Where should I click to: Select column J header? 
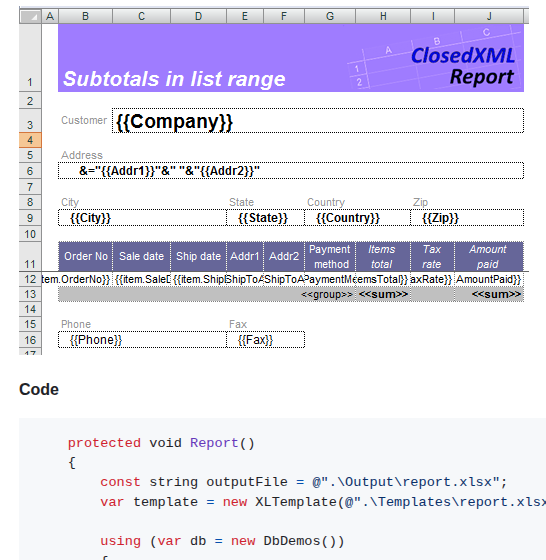point(489,16)
